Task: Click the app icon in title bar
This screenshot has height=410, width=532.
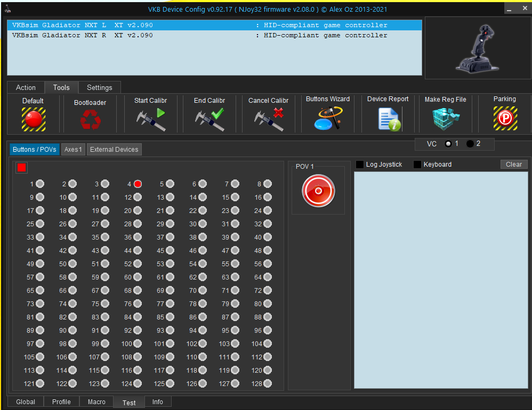Action: (x=7, y=9)
